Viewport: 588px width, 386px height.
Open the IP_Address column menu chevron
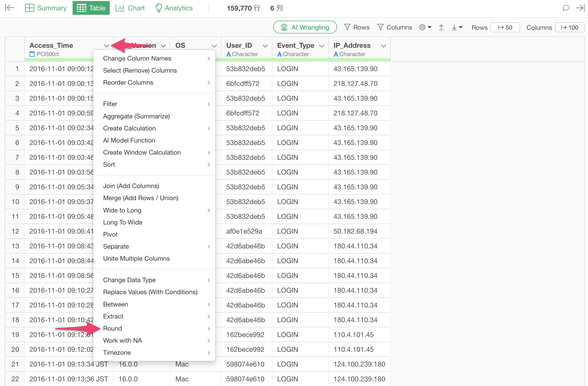[384, 46]
